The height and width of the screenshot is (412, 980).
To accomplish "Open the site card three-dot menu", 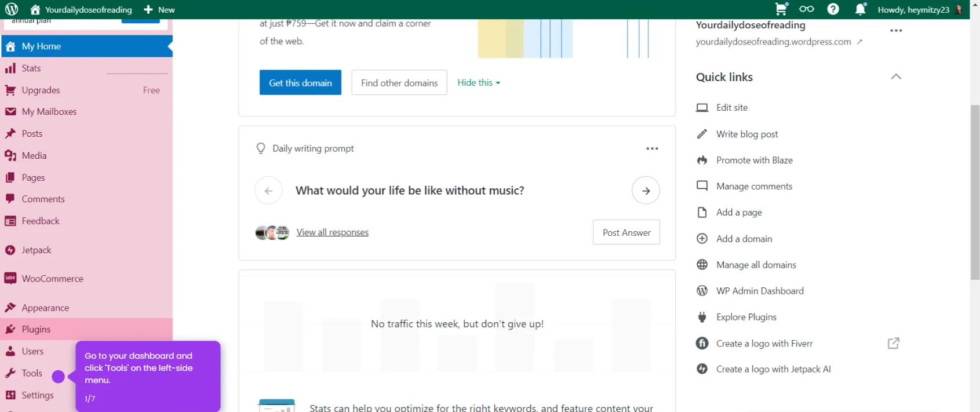I will [x=896, y=31].
